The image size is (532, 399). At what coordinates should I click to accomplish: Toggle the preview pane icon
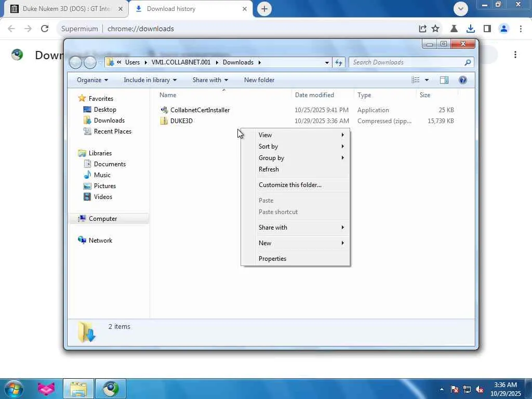pyautogui.click(x=444, y=79)
